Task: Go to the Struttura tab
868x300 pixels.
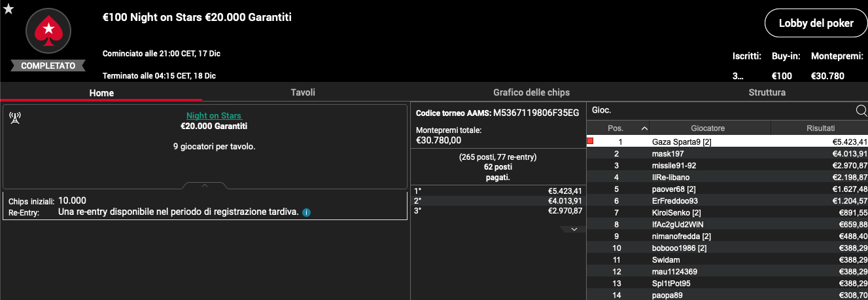Action: (767, 92)
